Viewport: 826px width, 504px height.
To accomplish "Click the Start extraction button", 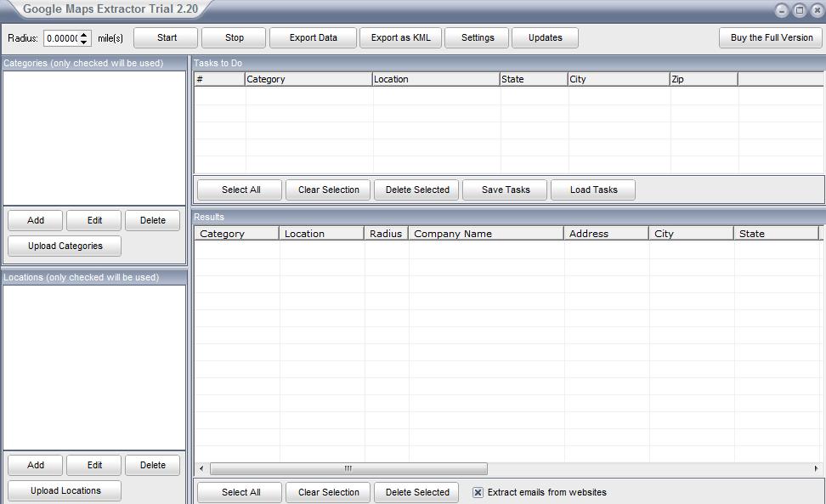I will [167, 37].
